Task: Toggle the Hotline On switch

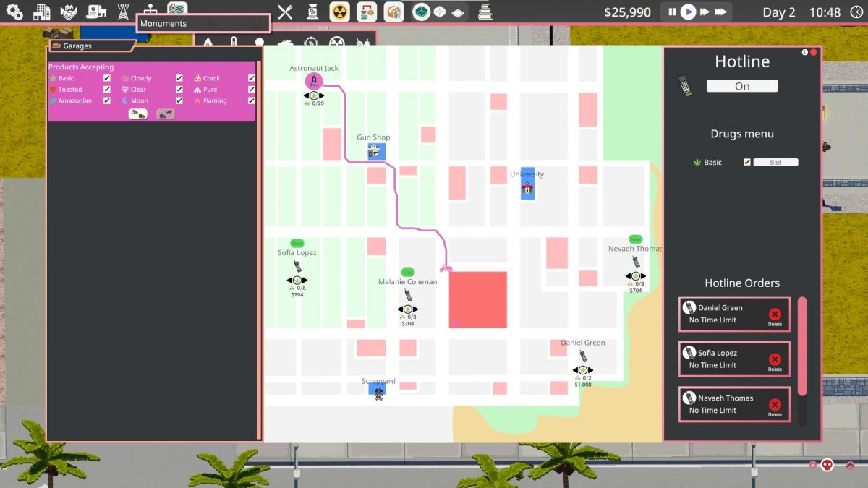Action: coord(742,86)
